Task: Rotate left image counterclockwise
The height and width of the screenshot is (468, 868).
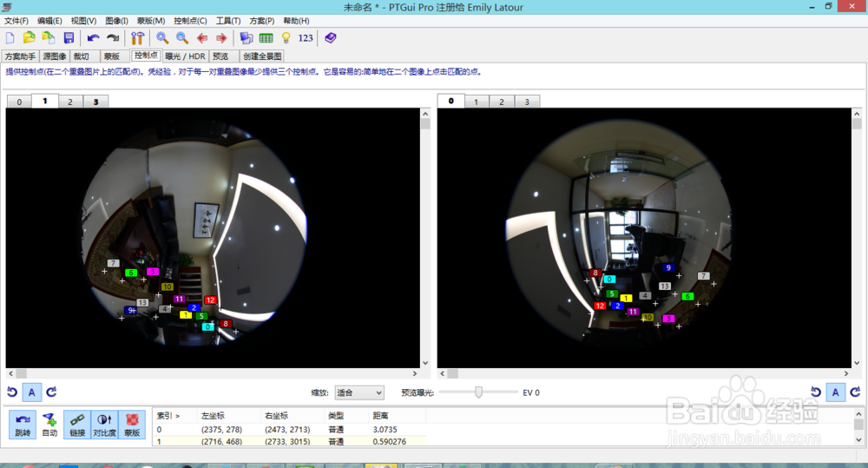Action: point(12,392)
